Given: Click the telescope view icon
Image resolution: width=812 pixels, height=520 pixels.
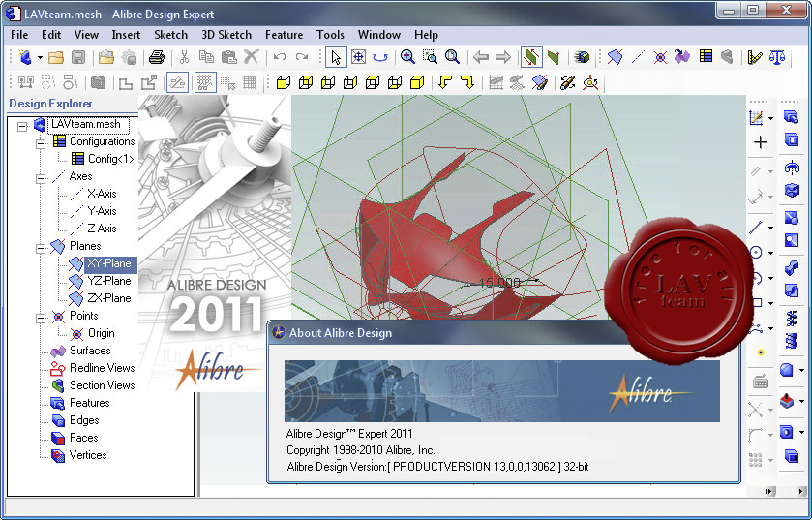Looking at the screenshot, I should pyautogui.click(x=567, y=82).
